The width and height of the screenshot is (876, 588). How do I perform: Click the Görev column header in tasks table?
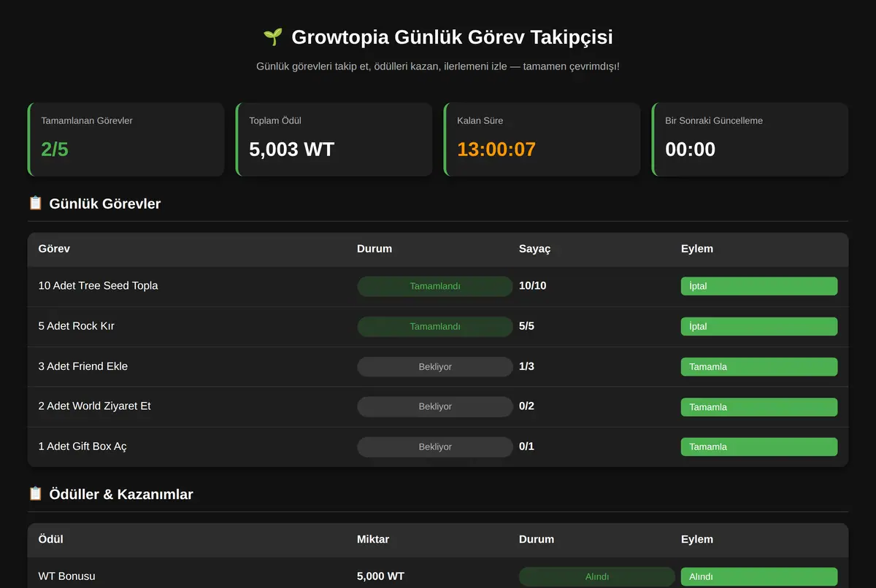[x=54, y=249]
